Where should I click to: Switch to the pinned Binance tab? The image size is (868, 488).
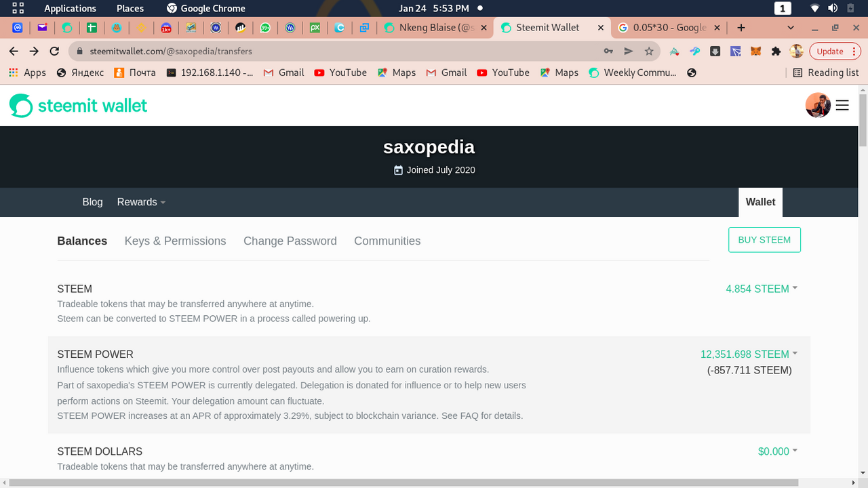pyautogui.click(x=142, y=28)
